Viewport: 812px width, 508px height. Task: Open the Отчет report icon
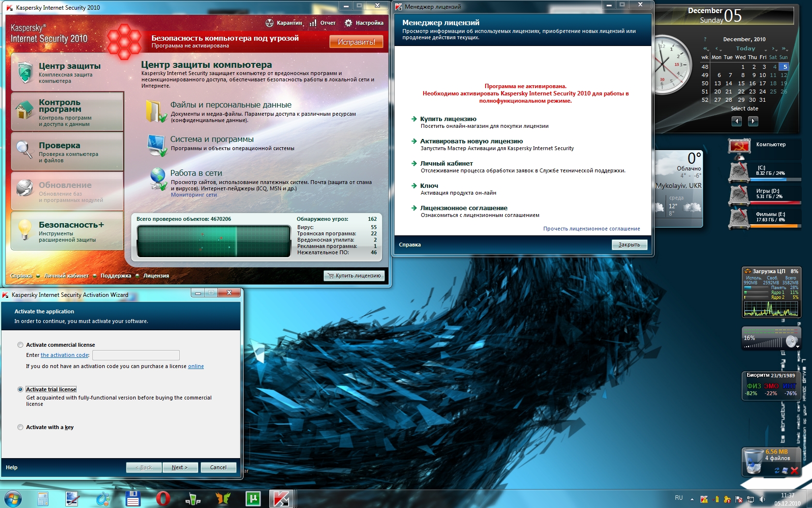pos(313,23)
